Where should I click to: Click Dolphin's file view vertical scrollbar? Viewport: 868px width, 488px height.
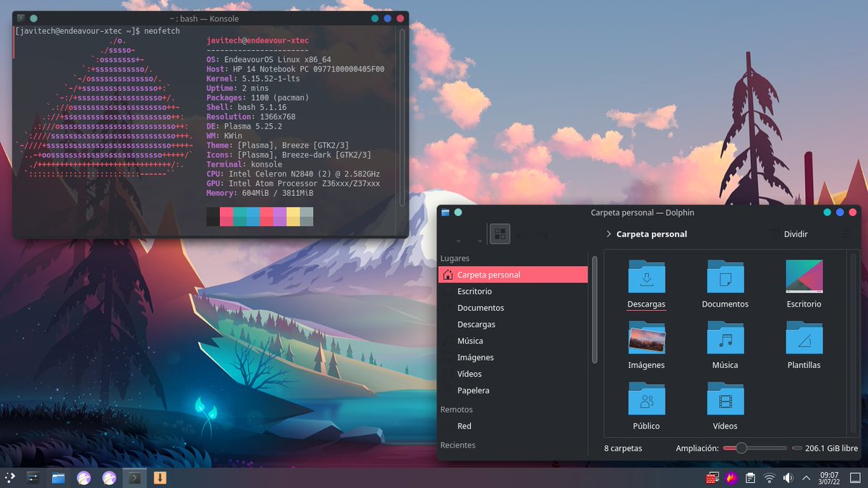(x=854, y=343)
